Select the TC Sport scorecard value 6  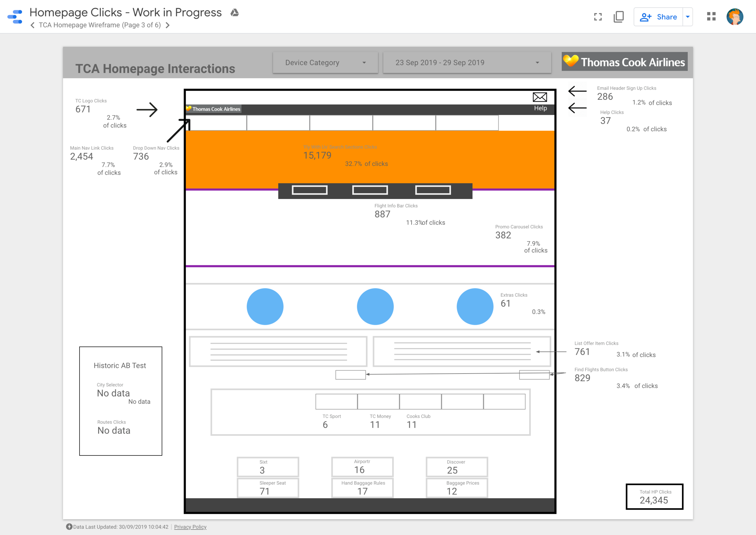(325, 425)
